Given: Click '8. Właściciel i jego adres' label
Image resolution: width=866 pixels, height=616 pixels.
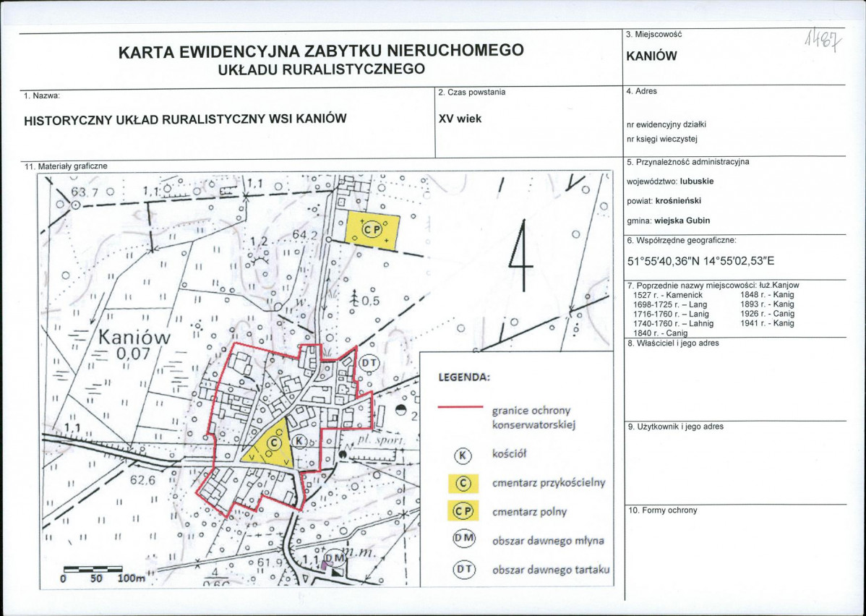Looking at the screenshot, I should pyautogui.click(x=673, y=343).
